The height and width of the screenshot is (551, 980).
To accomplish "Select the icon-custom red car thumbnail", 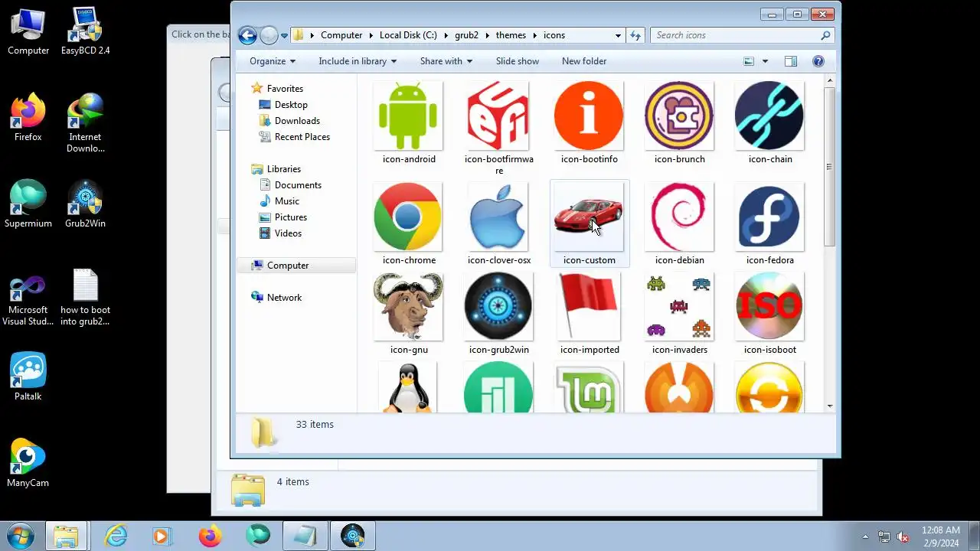I will 589,217.
